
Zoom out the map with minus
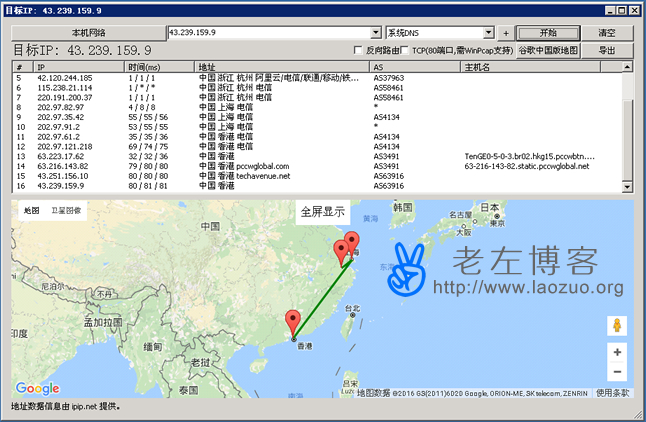(x=617, y=373)
